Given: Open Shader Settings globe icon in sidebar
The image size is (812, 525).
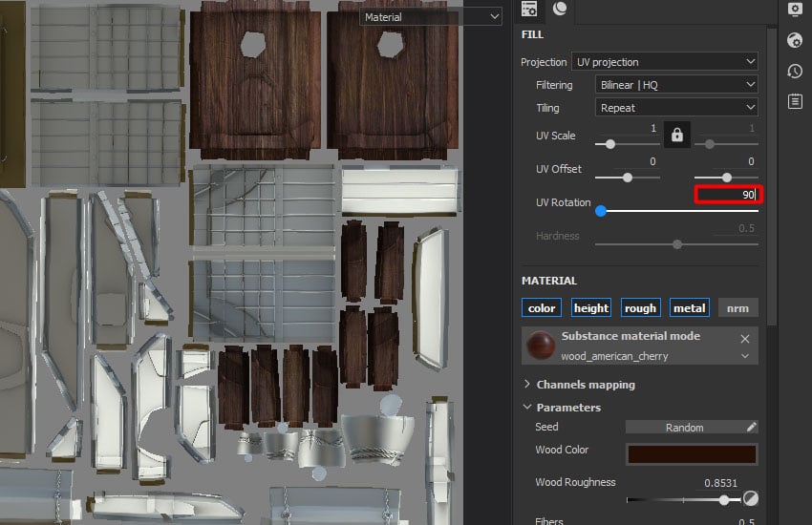Looking at the screenshot, I should 794,40.
